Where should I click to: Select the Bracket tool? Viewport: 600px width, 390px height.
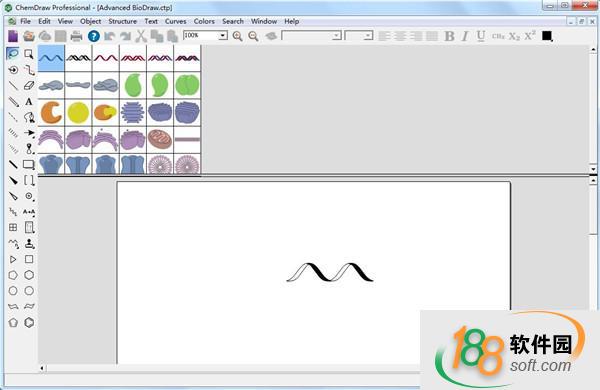coord(29,180)
